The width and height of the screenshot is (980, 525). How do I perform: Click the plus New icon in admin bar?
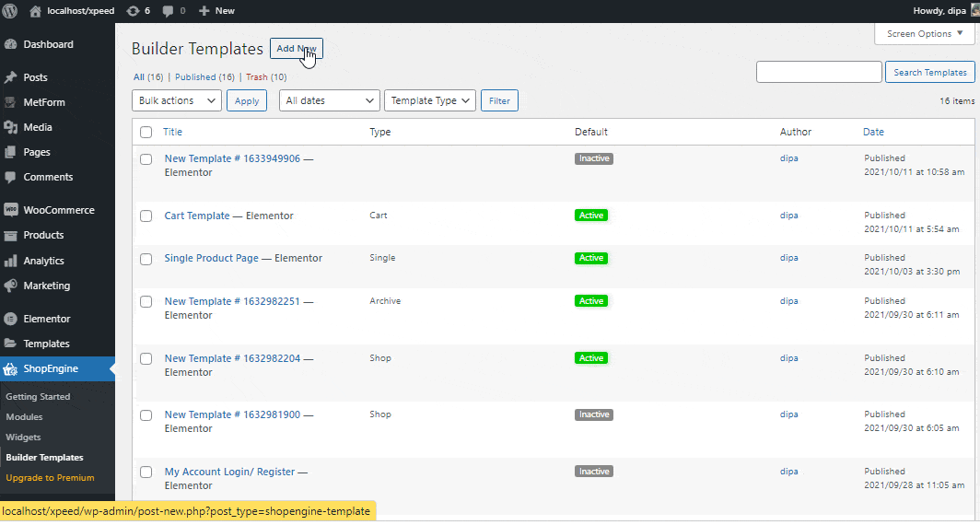204,11
